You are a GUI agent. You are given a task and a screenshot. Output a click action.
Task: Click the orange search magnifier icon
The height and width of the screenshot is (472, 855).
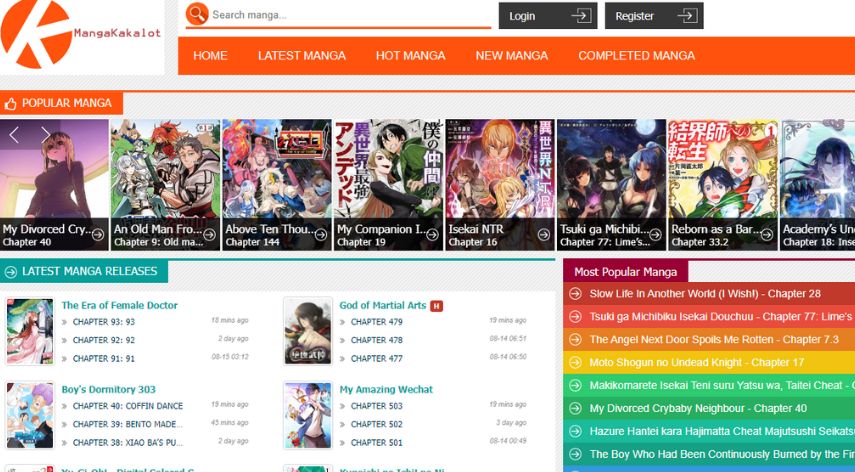(197, 14)
